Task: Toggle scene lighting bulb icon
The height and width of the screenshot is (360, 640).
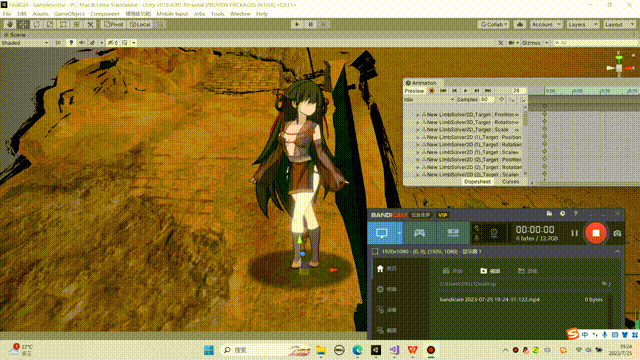Action: [71, 42]
